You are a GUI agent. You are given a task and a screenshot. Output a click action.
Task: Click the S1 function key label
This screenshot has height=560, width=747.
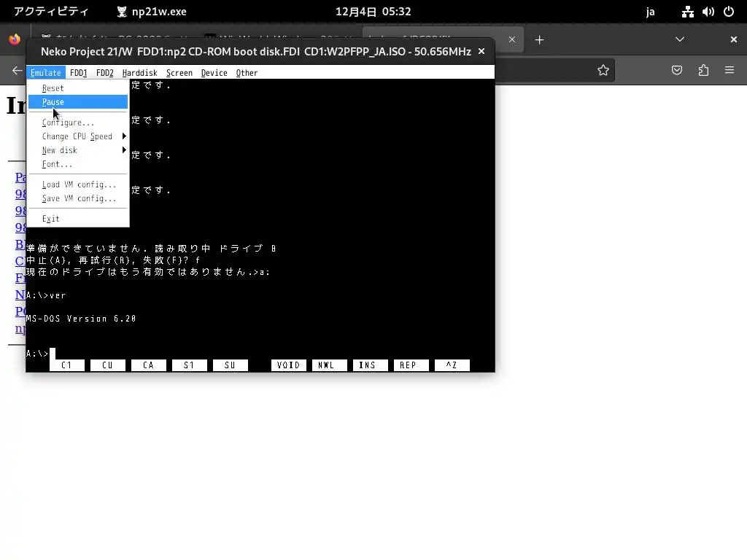[x=190, y=365]
